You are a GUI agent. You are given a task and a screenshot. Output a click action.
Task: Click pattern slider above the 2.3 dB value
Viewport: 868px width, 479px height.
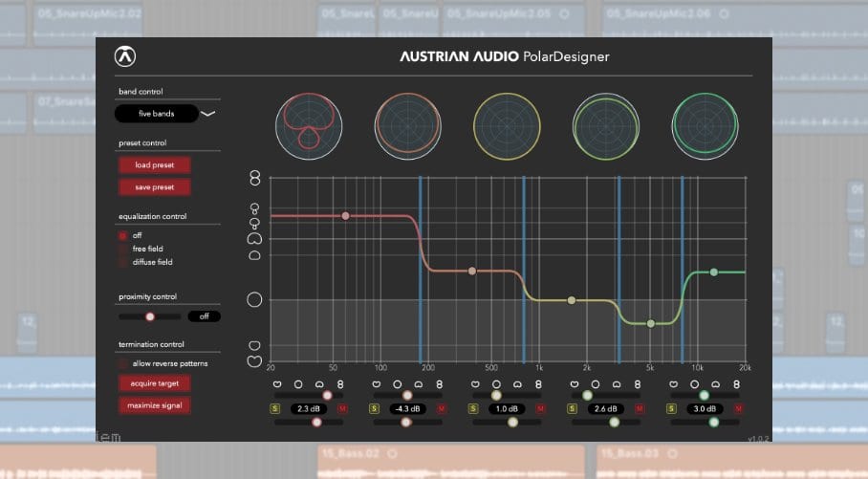(309, 396)
